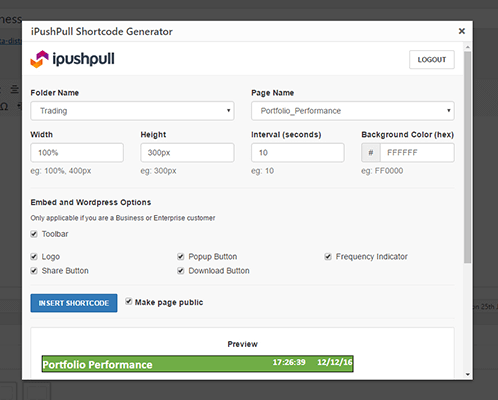Screen dimensions: 498x400
Task: Open the Page Name dropdown showing Portfolio_Performance
Action: tap(353, 111)
